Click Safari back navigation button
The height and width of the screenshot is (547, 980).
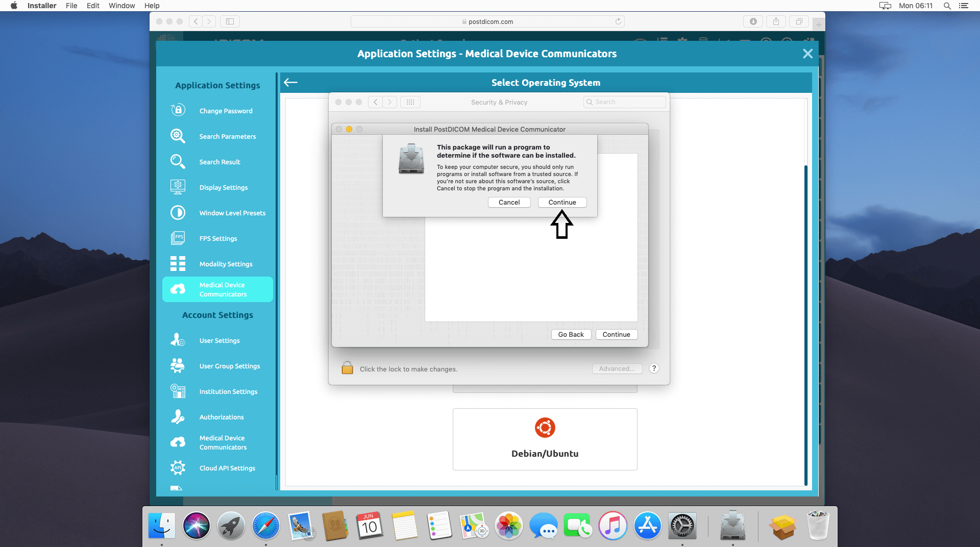coord(195,21)
